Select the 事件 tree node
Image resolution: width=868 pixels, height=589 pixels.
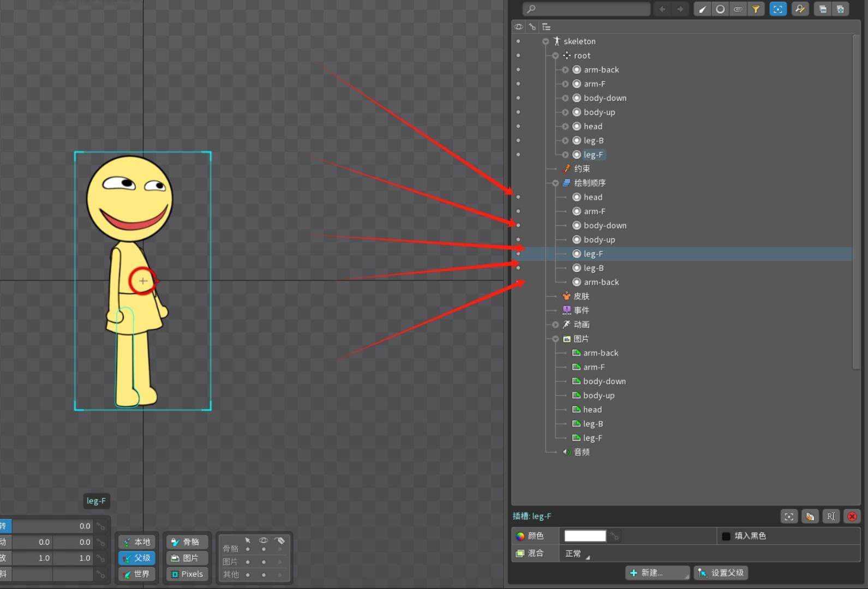[x=582, y=310]
